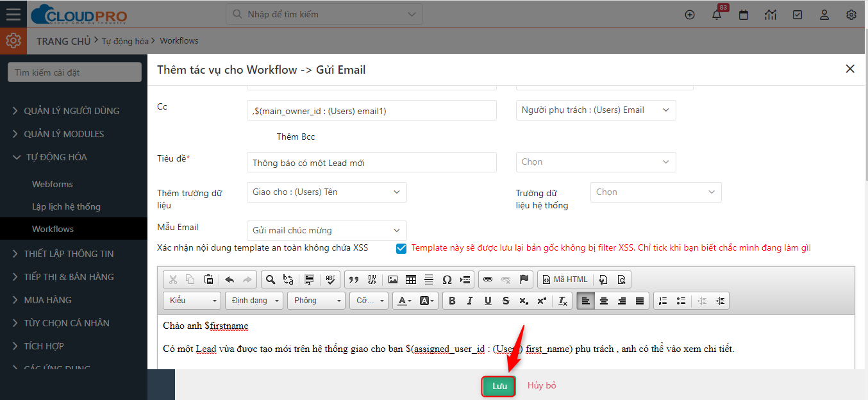Open Find in the editor toolbar

click(271, 279)
